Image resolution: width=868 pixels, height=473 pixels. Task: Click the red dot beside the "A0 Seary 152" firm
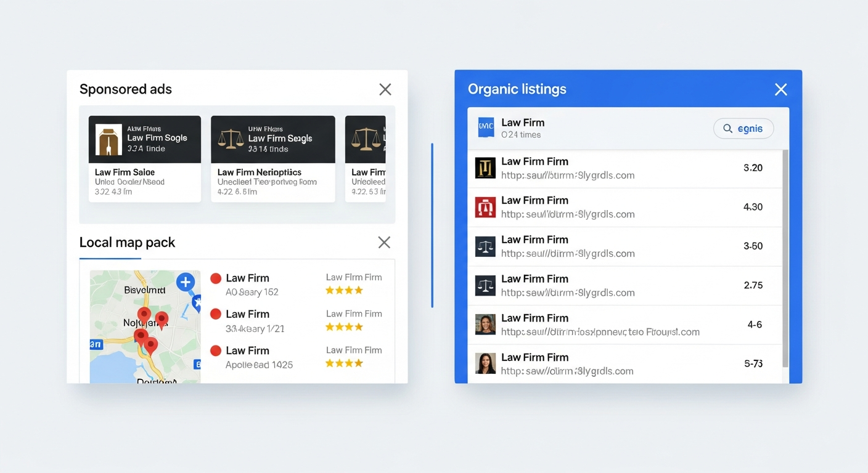click(x=216, y=278)
